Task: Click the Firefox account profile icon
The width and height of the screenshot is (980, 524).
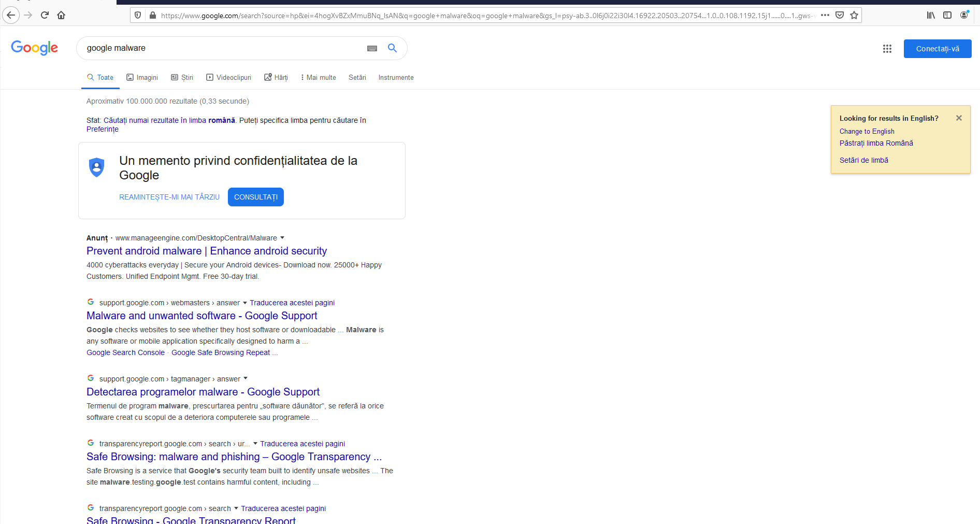Action: pos(964,15)
